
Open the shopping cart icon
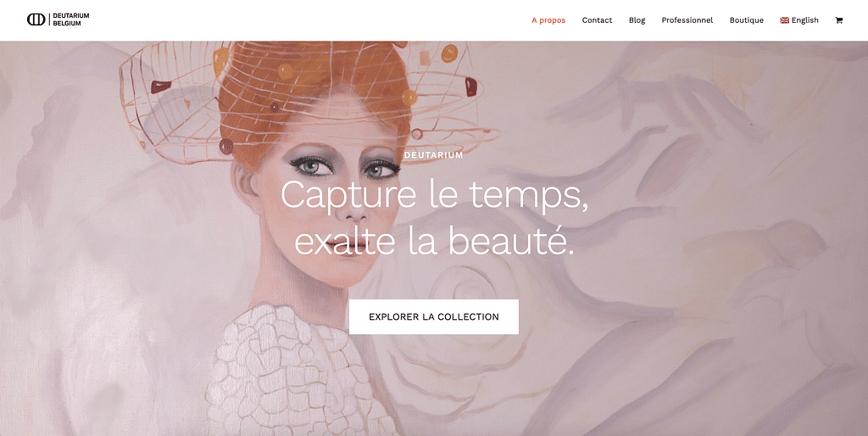click(x=838, y=20)
